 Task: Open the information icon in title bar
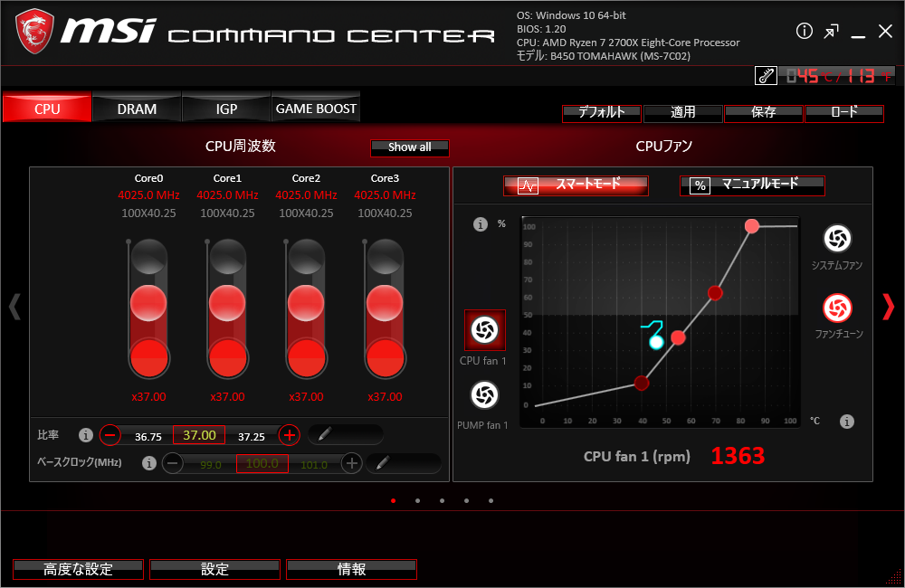804,31
